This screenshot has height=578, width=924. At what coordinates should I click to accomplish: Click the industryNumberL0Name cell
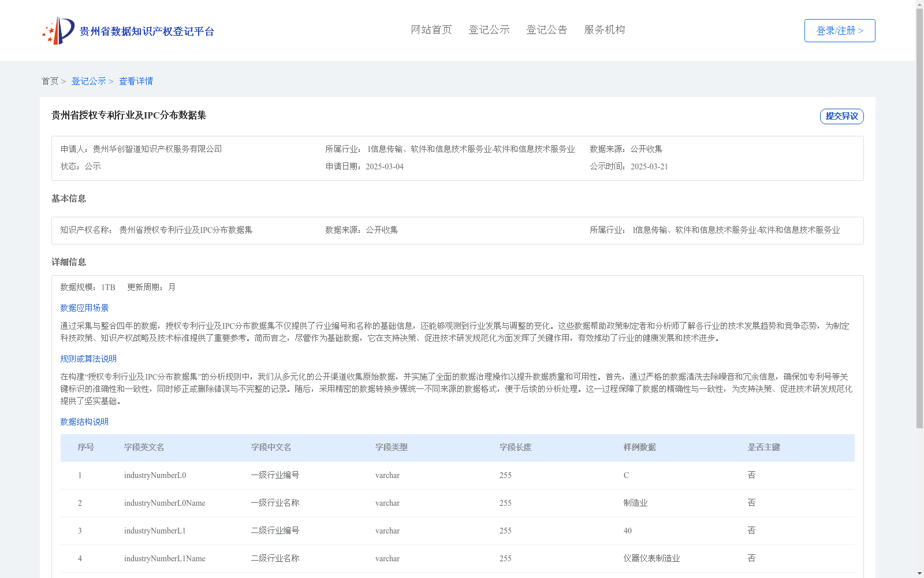pos(165,503)
